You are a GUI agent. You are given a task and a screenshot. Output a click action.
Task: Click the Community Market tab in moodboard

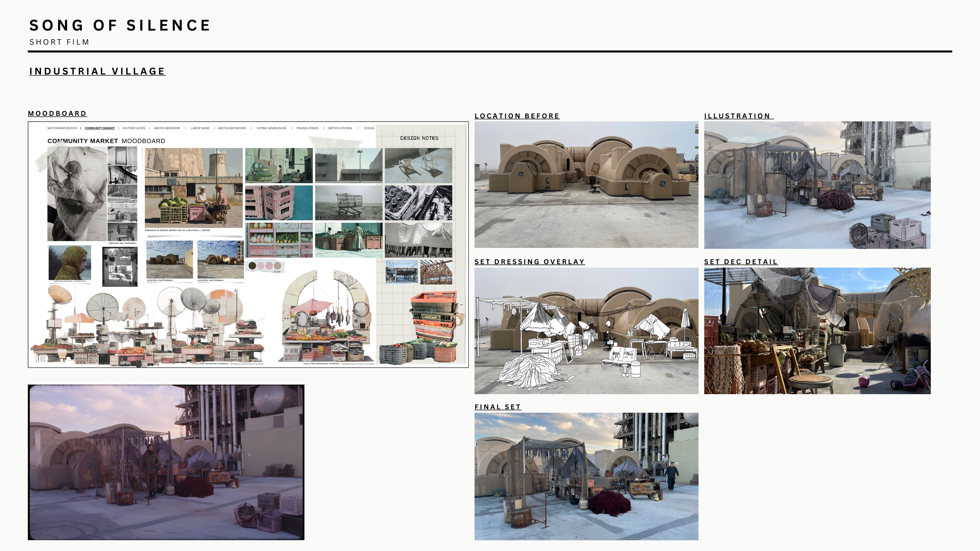[100, 128]
